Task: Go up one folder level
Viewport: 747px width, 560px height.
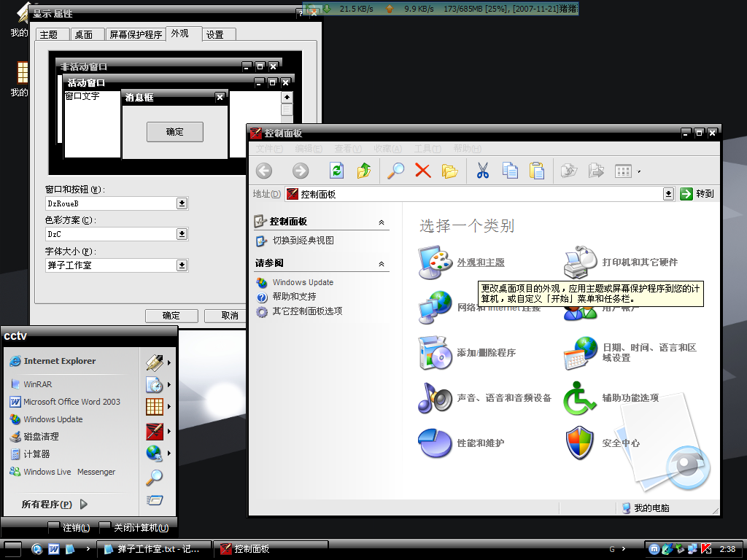Action: 364,171
